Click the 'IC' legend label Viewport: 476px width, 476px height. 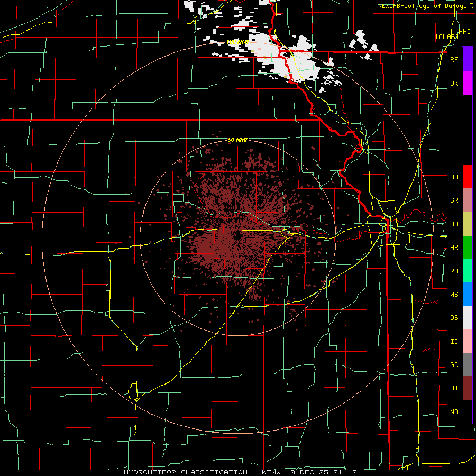click(x=454, y=342)
